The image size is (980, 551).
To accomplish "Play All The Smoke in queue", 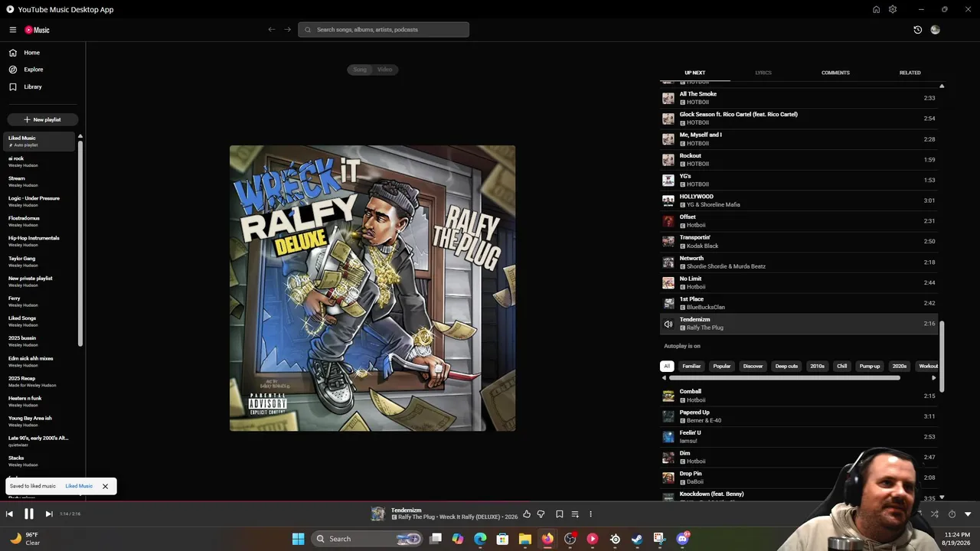I will pos(799,98).
